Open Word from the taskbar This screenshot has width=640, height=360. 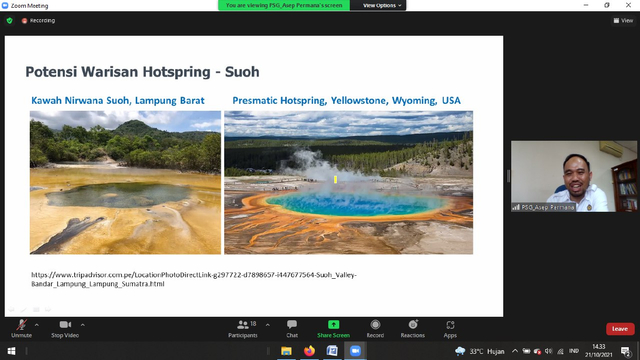332,351
